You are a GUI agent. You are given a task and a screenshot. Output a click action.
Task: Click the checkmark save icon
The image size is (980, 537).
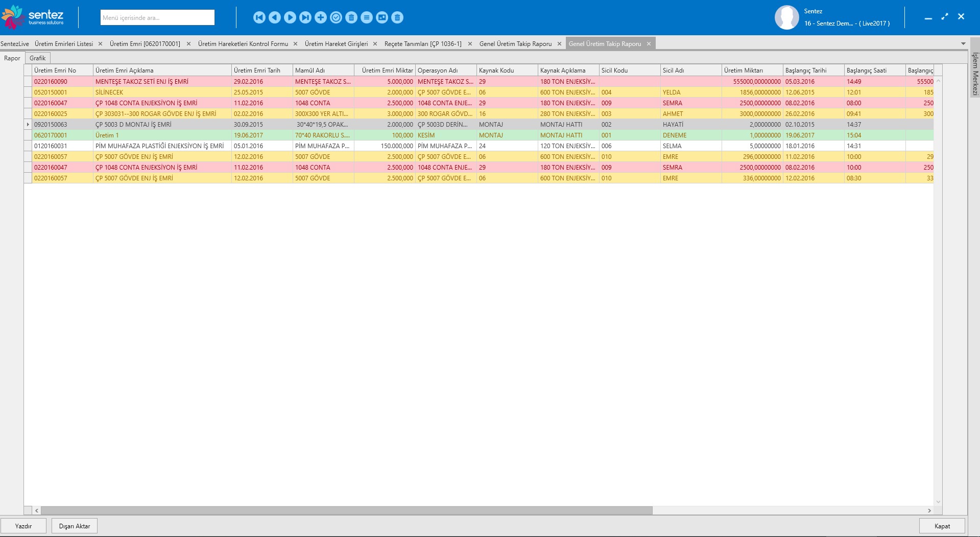(336, 17)
